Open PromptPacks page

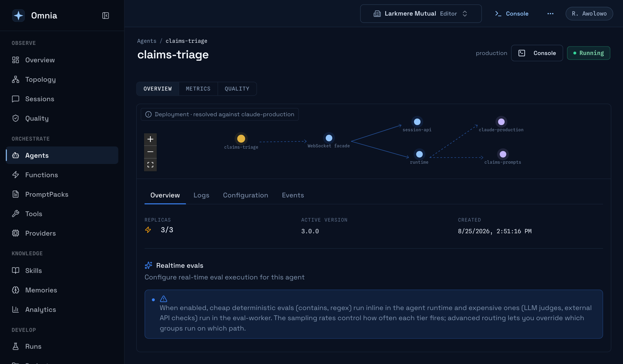click(x=62, y=194)
